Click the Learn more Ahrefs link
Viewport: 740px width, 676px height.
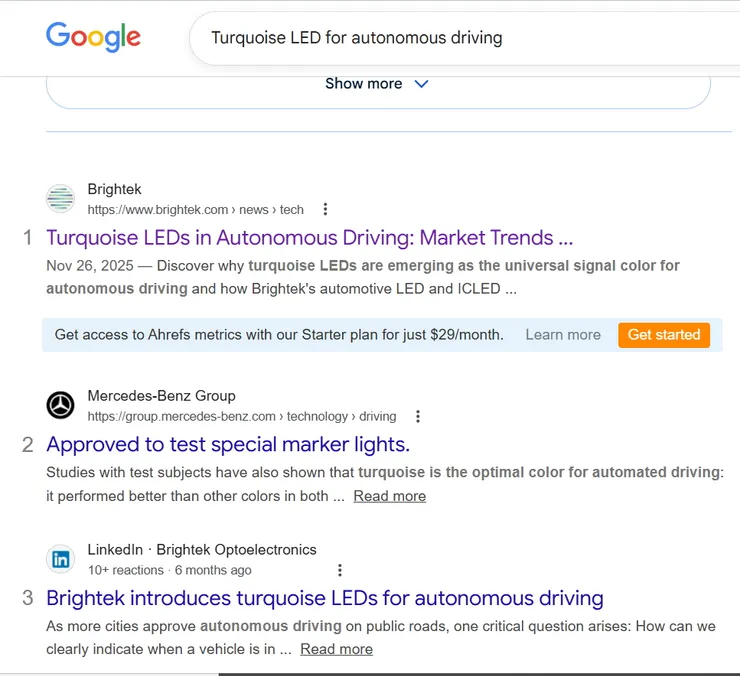pyautogui.click(x=563, y=335)
